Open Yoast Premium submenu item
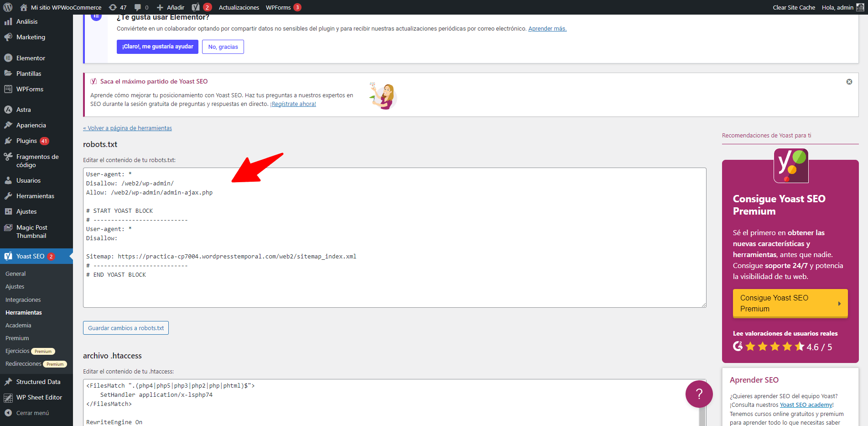 (x=17, y=338)
